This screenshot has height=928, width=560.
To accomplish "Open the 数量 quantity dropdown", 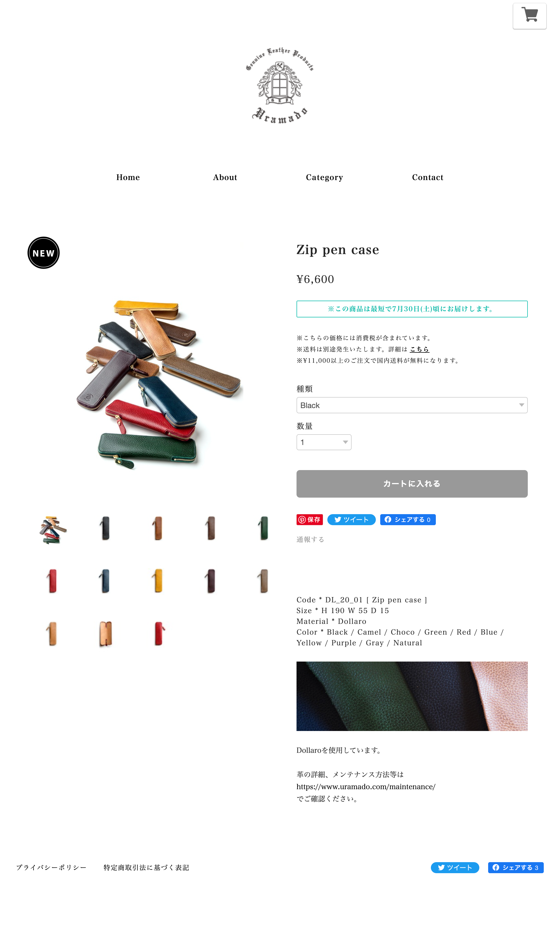I will pyautogui.click(x=324, y=442).
